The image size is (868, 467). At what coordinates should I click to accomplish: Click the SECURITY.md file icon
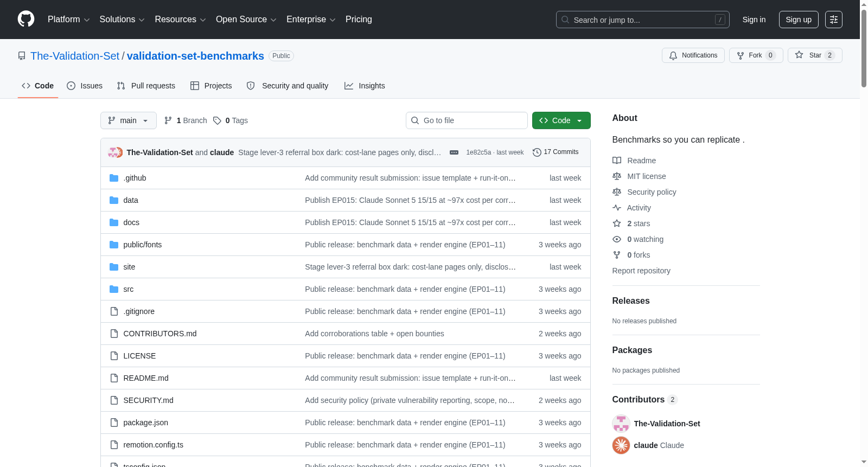(x=114, y=400)
